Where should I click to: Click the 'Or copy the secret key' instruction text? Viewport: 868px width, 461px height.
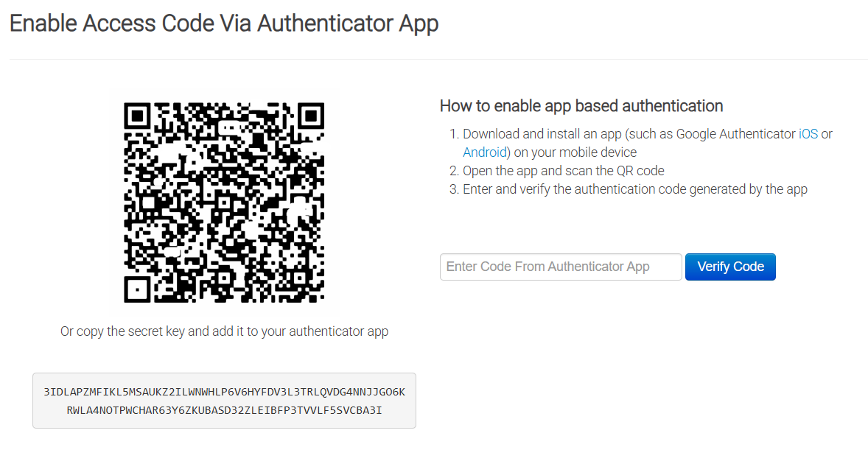coord(224,331)
